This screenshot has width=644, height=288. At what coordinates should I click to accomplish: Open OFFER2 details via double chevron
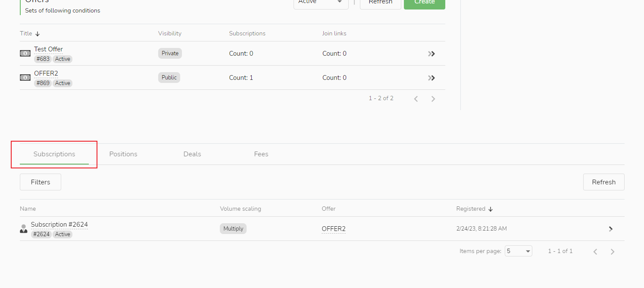[x=431, y=78]
